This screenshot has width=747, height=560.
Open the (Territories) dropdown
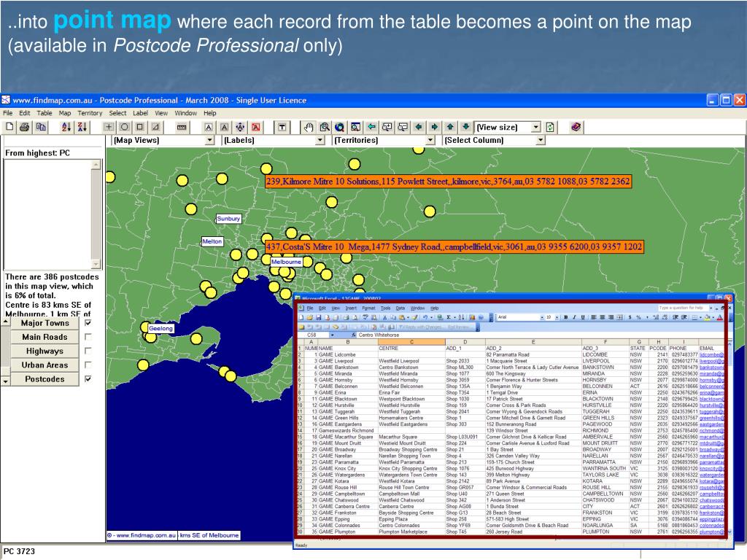click(x=430, y=140)
